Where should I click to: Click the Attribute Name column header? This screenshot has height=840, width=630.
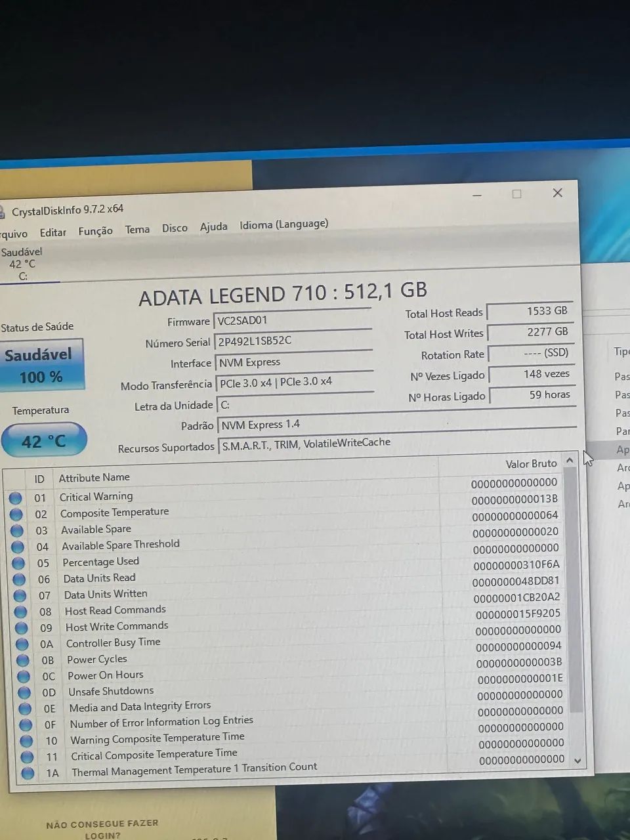[94, 477]
